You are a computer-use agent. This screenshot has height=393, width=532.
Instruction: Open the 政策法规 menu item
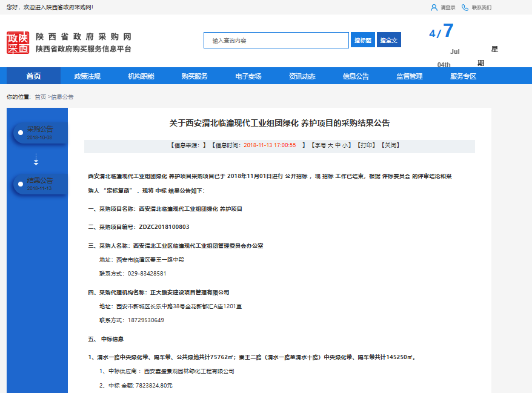[87, 76]
